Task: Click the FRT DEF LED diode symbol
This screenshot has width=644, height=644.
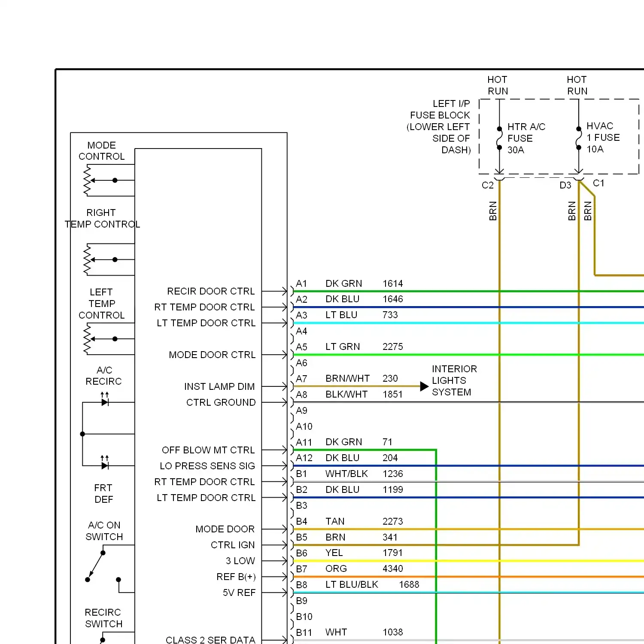Action: click(x=105, y=463)
